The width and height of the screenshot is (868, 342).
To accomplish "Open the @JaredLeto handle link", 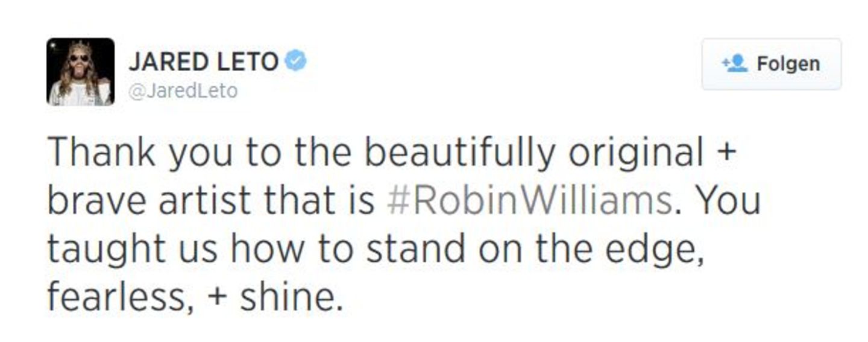I will point(183,91).
